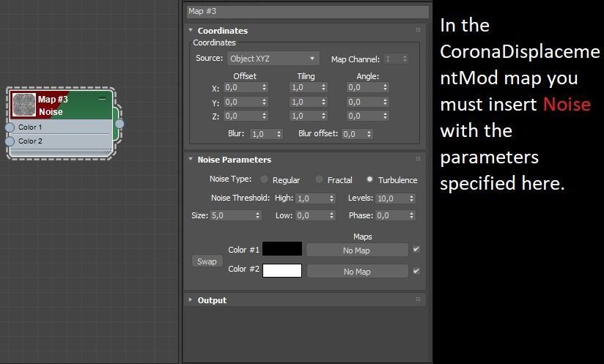The image size is (604, 364).
Task: Click the Color #2 No Map button
Action: 357,271
